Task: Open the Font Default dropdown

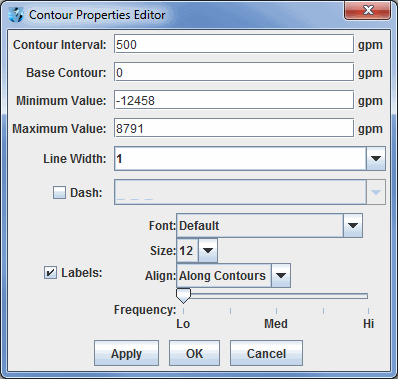Action: tap(353, 226)
